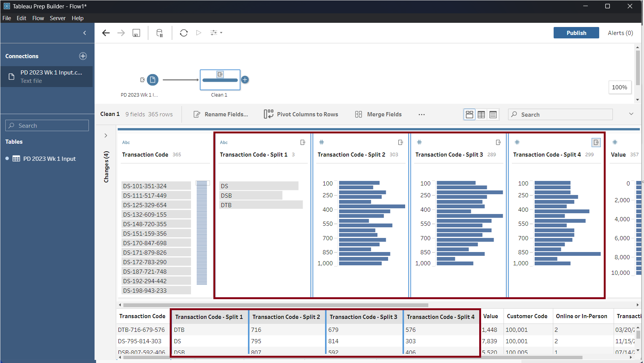Run the flow with play button
This screenshot has width=644, height=363.
199,33
